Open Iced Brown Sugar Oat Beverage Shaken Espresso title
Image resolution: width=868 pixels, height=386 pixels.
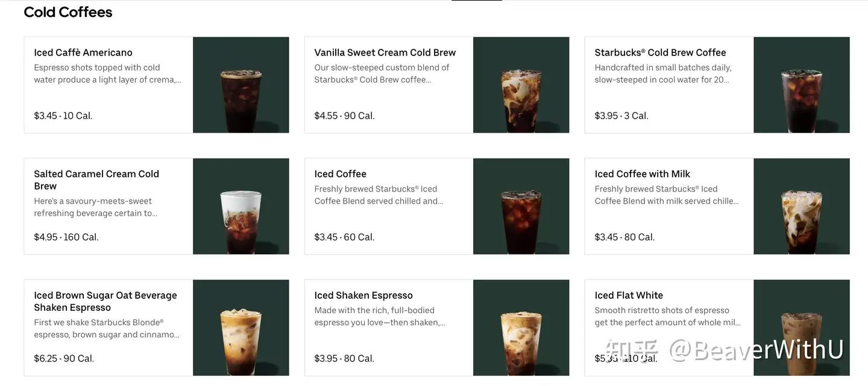(105, 301)
